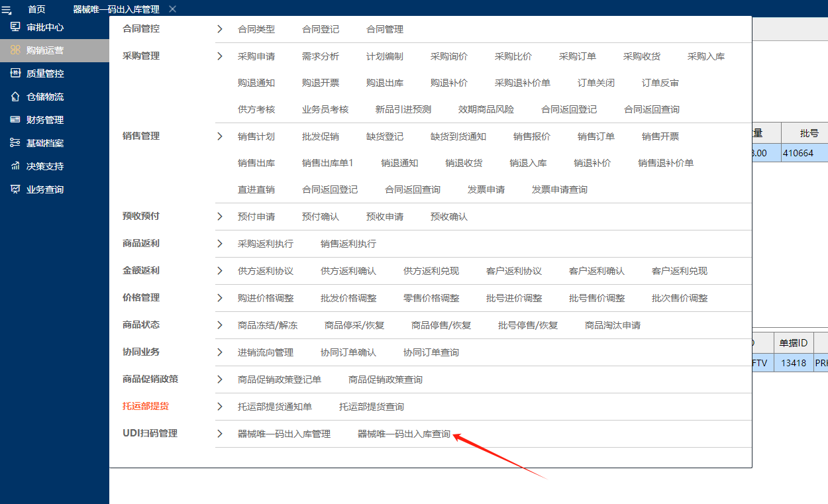Select the 器械唯一码出入库管理 tab
The image size is (828, 504).
pos(116,9)
